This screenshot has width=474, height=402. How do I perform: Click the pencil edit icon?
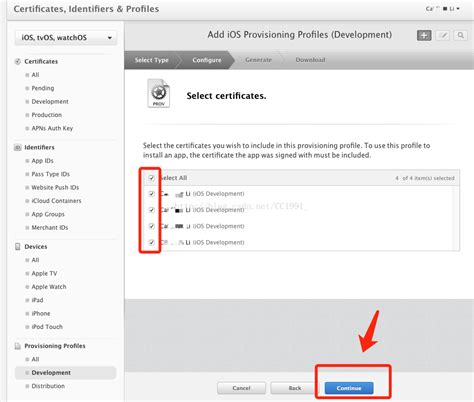click(x=443, y=35)
